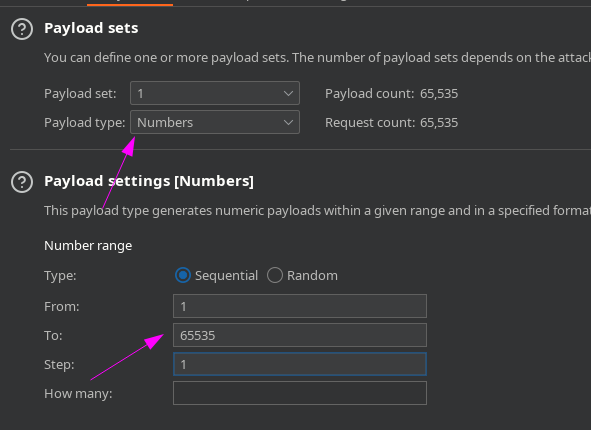Screen dimensions: 591x430
Task: Click the chevron arrow of Payload type combo
Action: coord(288,122)
